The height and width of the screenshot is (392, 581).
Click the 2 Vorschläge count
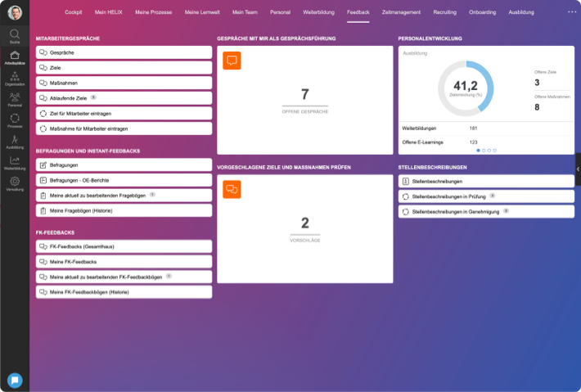click(x=305, y=223)
